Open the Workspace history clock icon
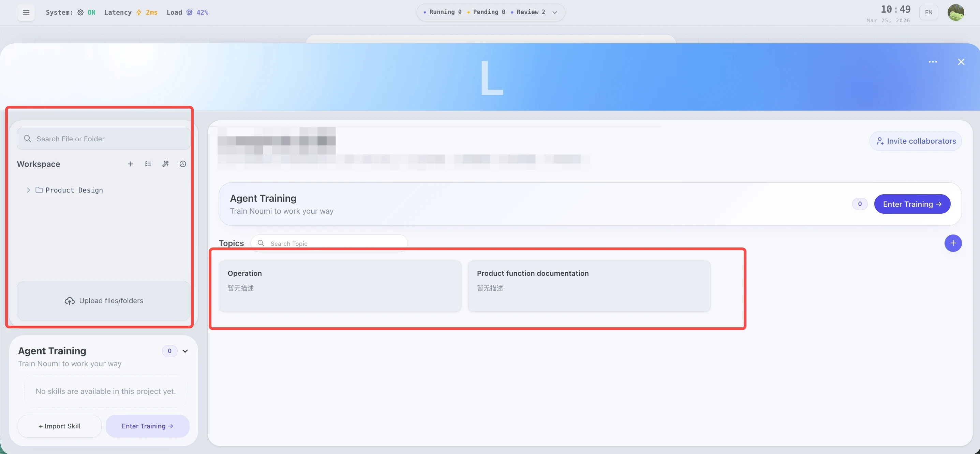Viewport: 980px width, 454px height. coord(183,164)
